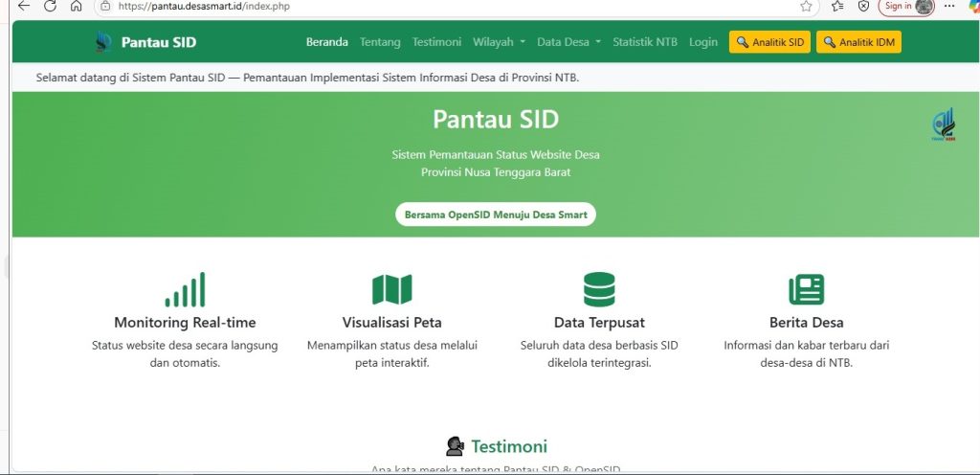Open the Tentang section link
Viewport: 980px width, 475px height.
(380, 42)
